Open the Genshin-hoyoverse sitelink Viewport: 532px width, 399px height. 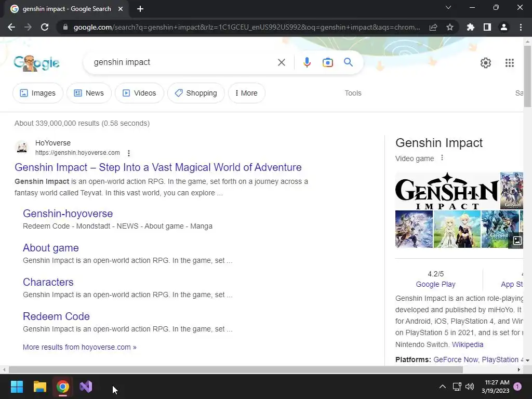click(x=68, y=214)
